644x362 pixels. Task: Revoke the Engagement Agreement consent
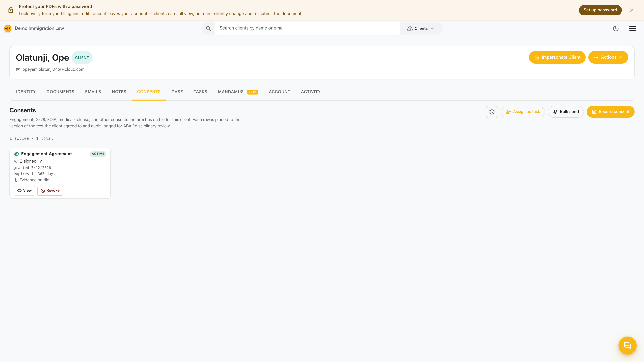click(50, 191)
